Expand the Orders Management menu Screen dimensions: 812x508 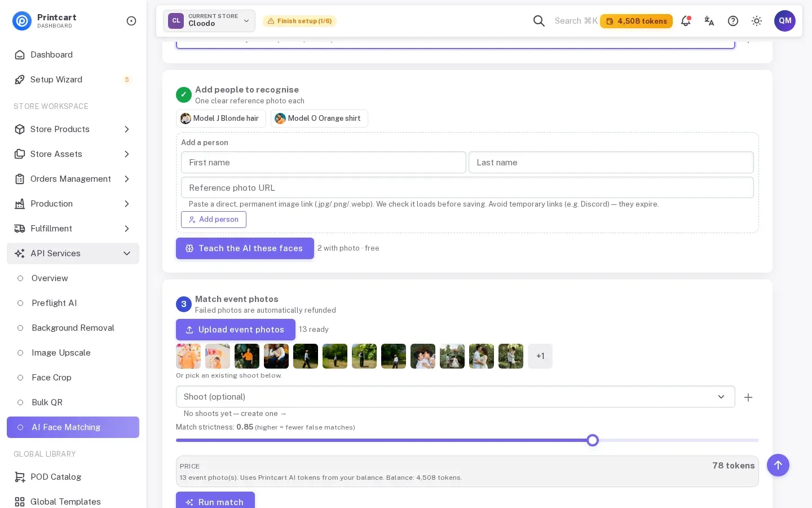(x=73, y=179)
